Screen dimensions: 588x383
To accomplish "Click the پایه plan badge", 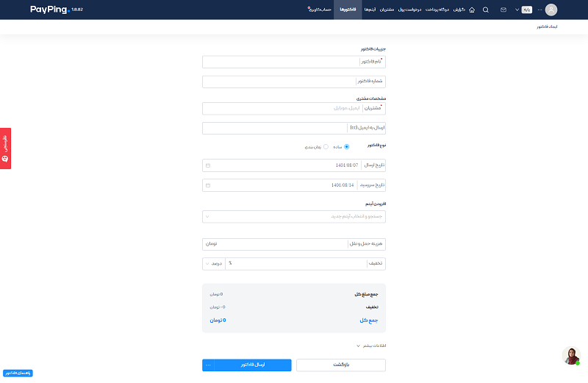I will click(526, 10).
